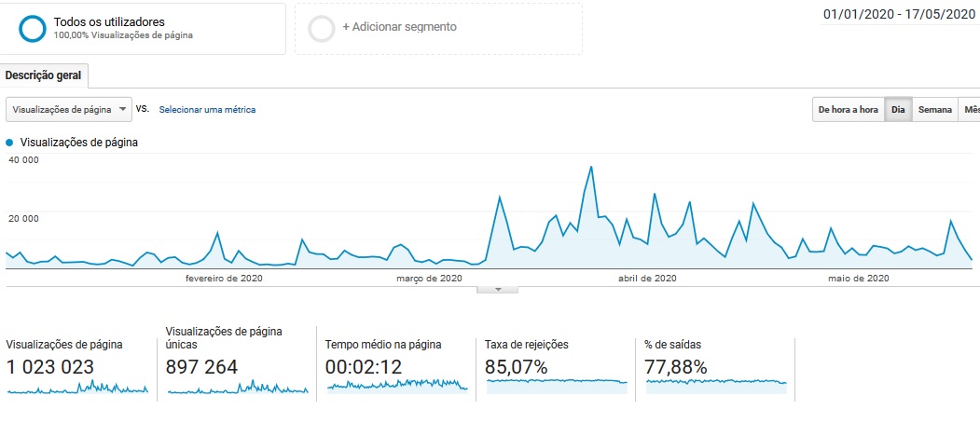Click the Visualizações de página únicas sparkline

click(238, 388)
